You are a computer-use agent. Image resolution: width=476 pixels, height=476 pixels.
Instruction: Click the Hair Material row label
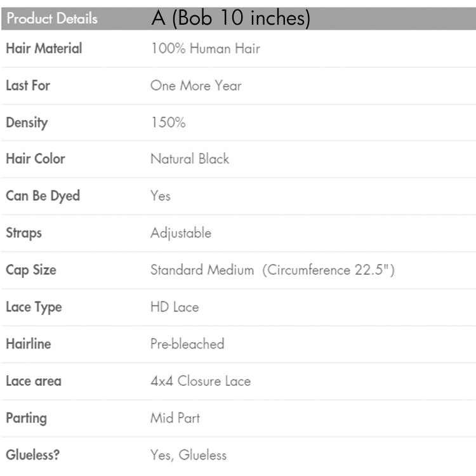click(x=44, y=48)
